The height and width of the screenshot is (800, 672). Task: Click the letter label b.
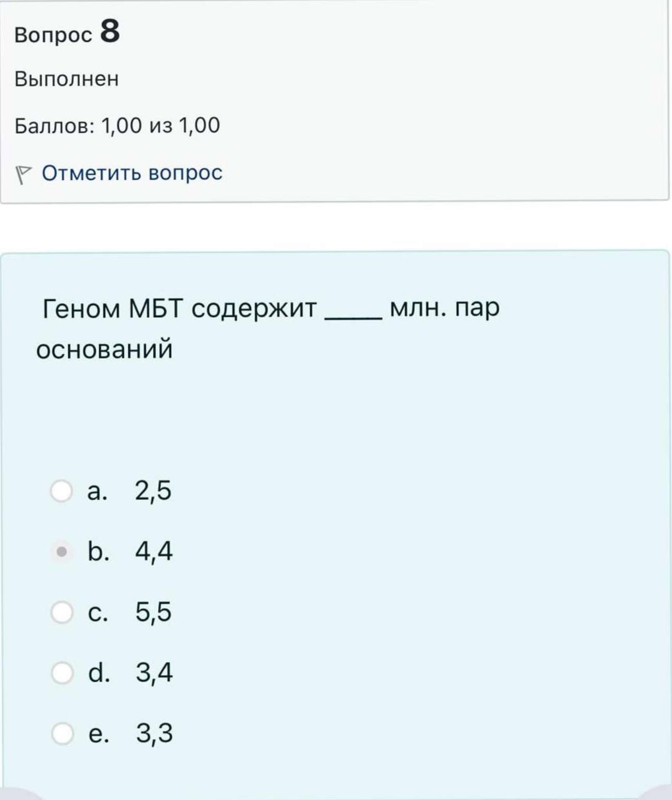tap(98, 551)
